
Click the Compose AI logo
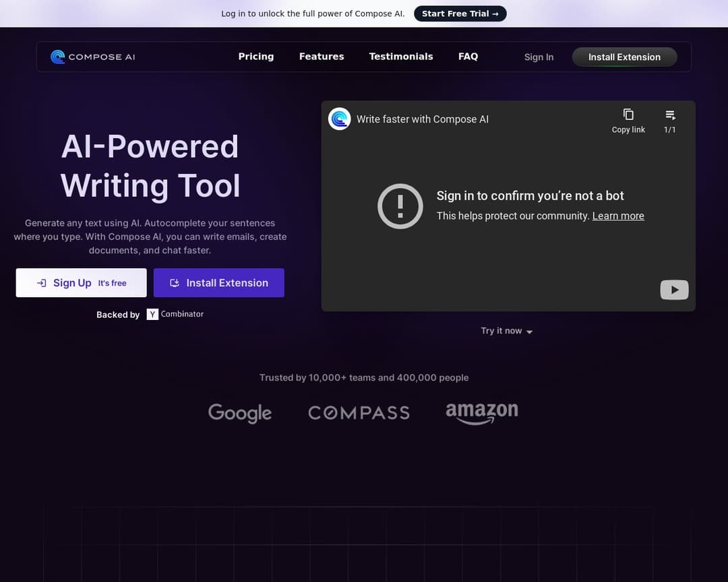click(x=92, y=57)
